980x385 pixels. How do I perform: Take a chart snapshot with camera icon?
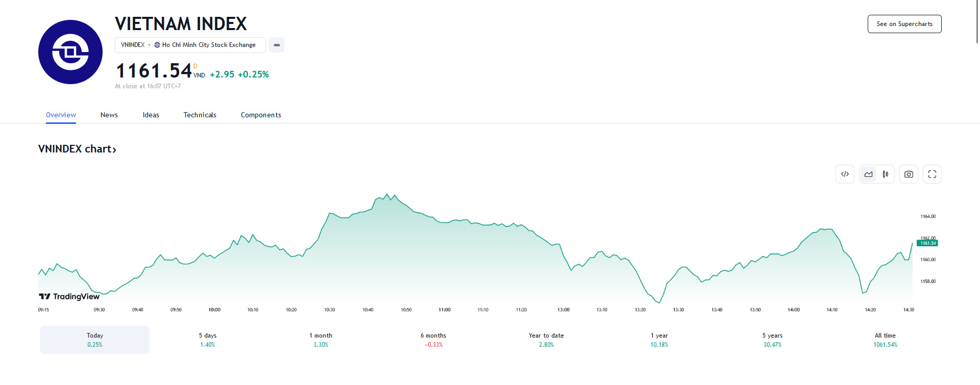909,174
